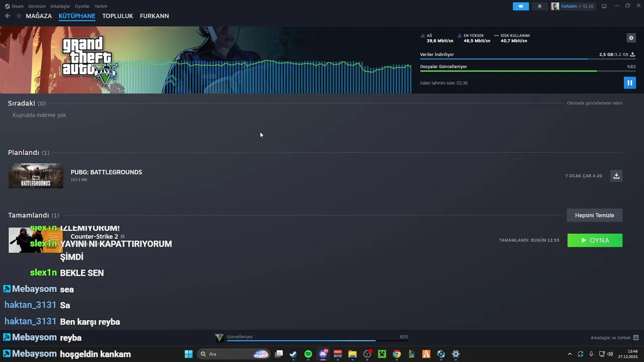Open Task View on the taskbar
Screen dimensions: 644x362
click(x=279, y=354)
